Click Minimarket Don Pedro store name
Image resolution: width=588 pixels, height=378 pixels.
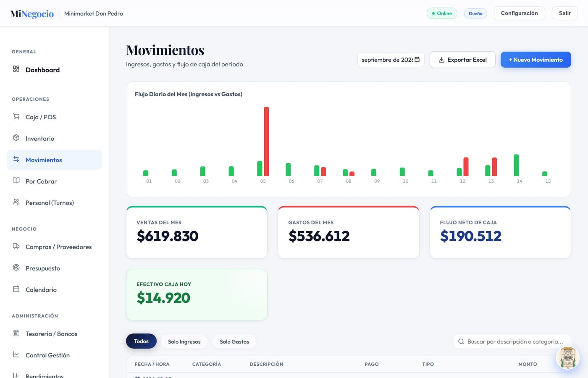tap(94, 13)
